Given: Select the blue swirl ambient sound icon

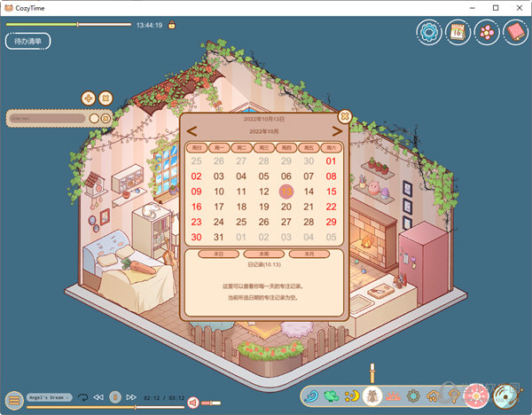Looking at the screenshot, I should [x=310, y=395].
